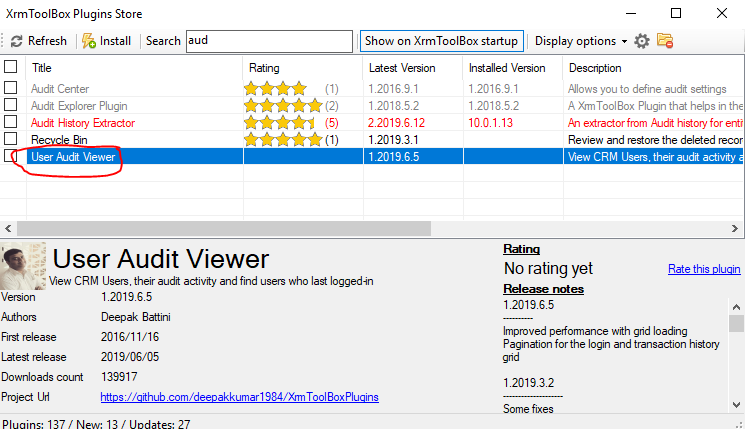745x429 pixels.
Task: Click the author photo thumbnail
Action: click(23, 265)
